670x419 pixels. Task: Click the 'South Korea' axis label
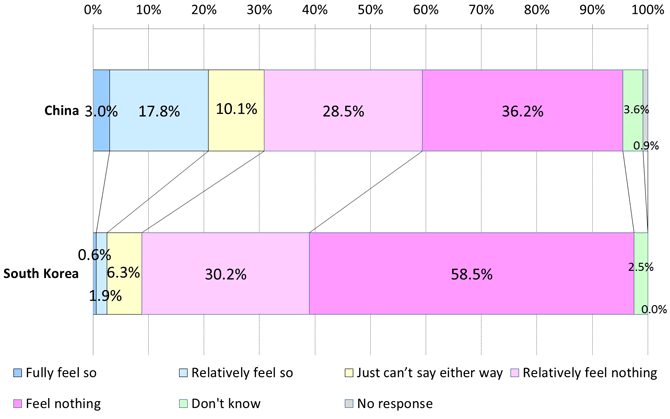(x=41, y=273)
